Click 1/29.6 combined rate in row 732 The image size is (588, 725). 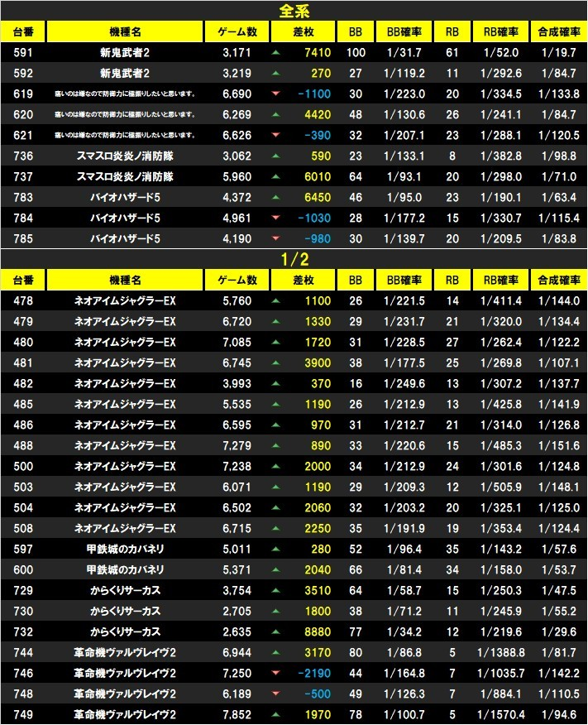pos(559,631)
